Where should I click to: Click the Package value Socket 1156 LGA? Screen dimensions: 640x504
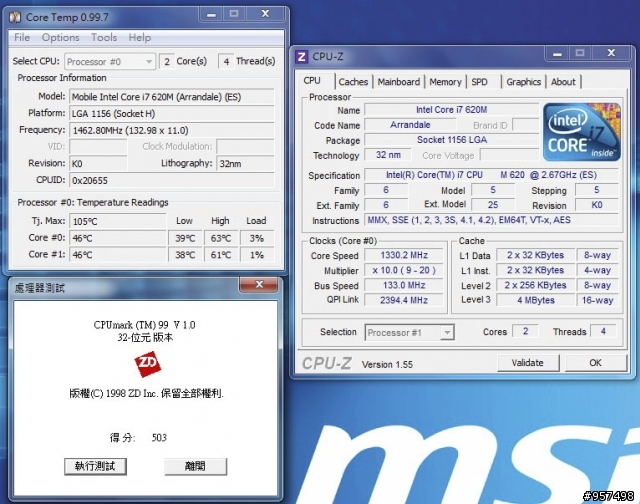451,140
